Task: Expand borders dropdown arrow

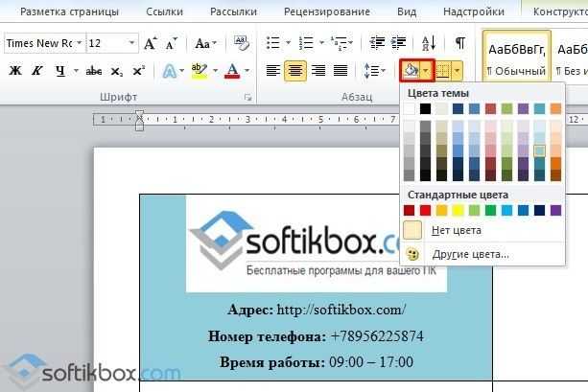Action: pos(458,71)
